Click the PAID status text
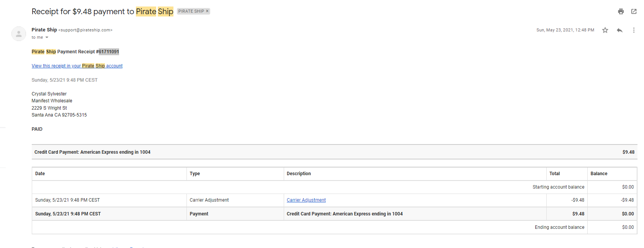Screen dimensions: 644x248 [x=37, y=129]
